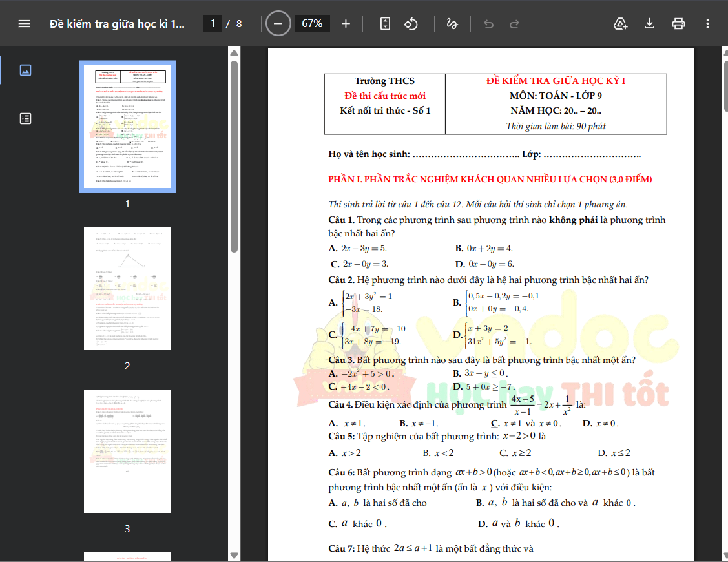Download the PDF file
Screen dimensions: 728x562
(650, 24)
